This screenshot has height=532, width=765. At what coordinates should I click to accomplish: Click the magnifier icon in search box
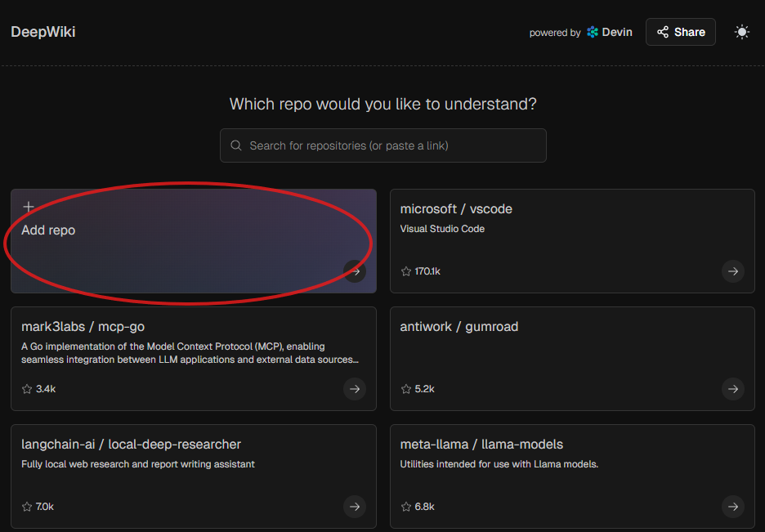click(x=236, y=145)
